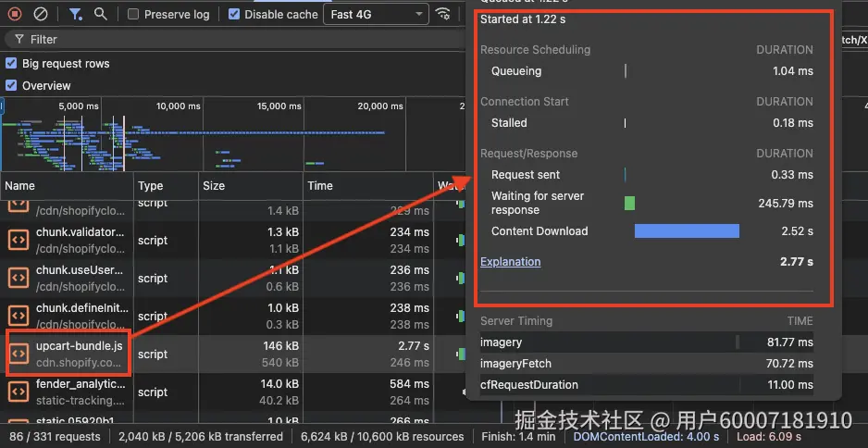This screenshot has height=448, width=868.
Task: Click the Content Download blue bar
Action: click(x=687, y=230)
